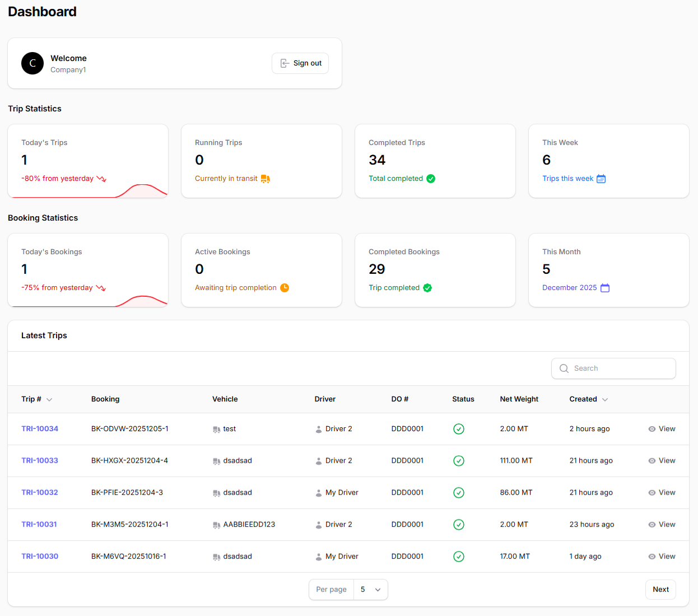Viewport: 698px width, 616px height.
Task: Click the calendar icon next to December 2025
Action: coord(604,287)
